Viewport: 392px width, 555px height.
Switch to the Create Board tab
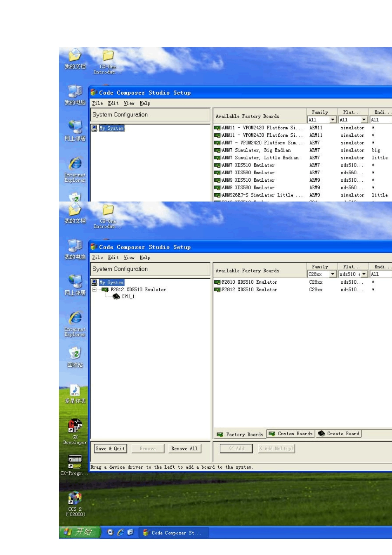coord(339,434)
